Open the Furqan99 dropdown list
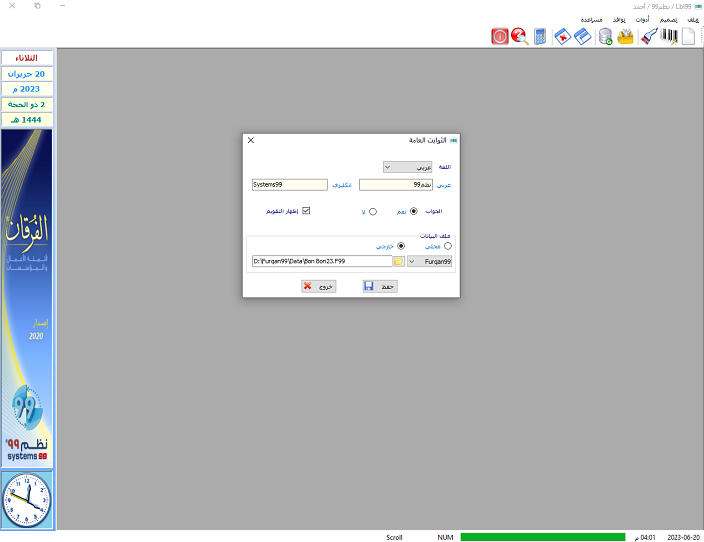This screenshot has width=704, height=542. pos(429,261)
